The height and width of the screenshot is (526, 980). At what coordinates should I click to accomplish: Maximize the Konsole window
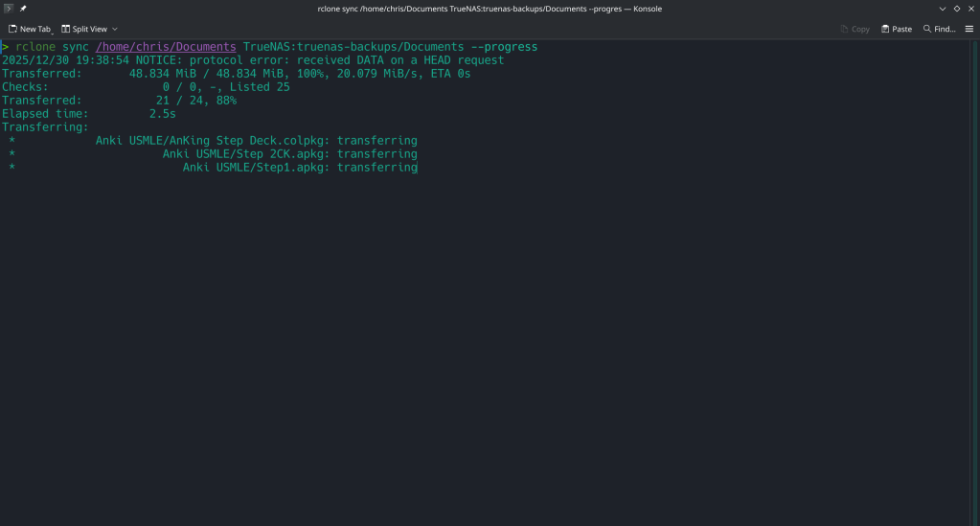[x=956, y=9]
